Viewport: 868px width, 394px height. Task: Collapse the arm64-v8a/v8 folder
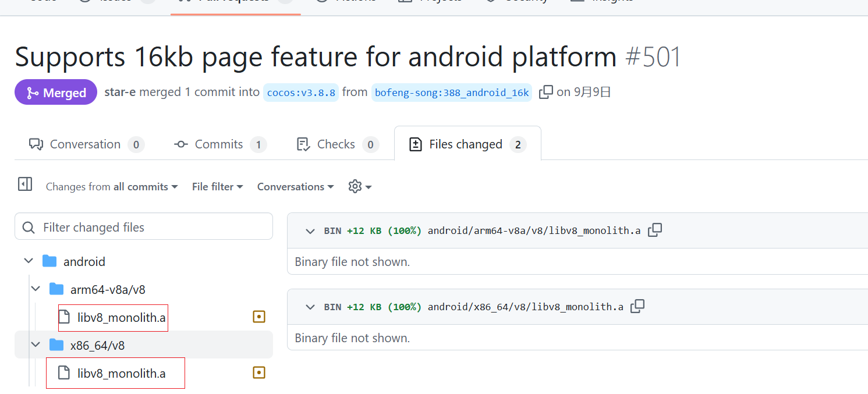36,289
